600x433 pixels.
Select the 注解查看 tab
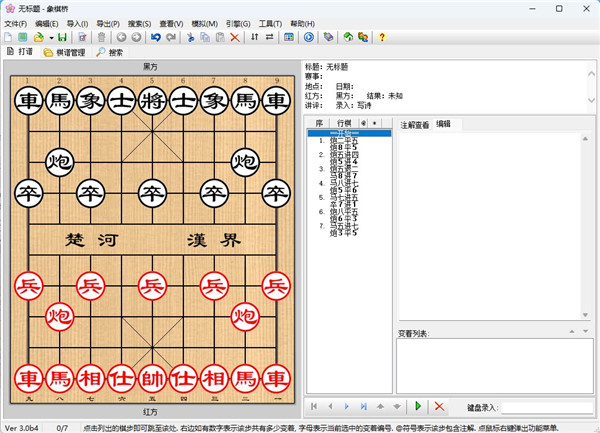pos(414,125)
